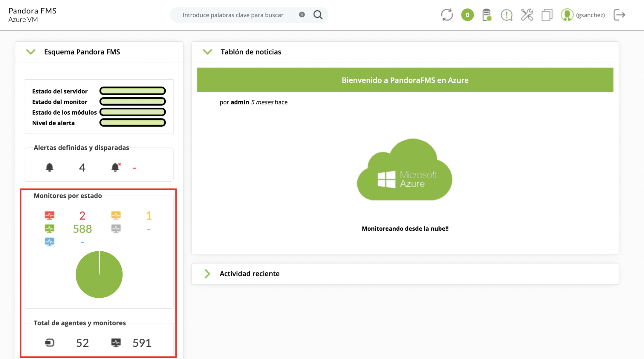Image resolution: width=644 pixels, height=359 pixels.
Task: Click the exclamation alert bubble icon
Action: tap(507, 15)
